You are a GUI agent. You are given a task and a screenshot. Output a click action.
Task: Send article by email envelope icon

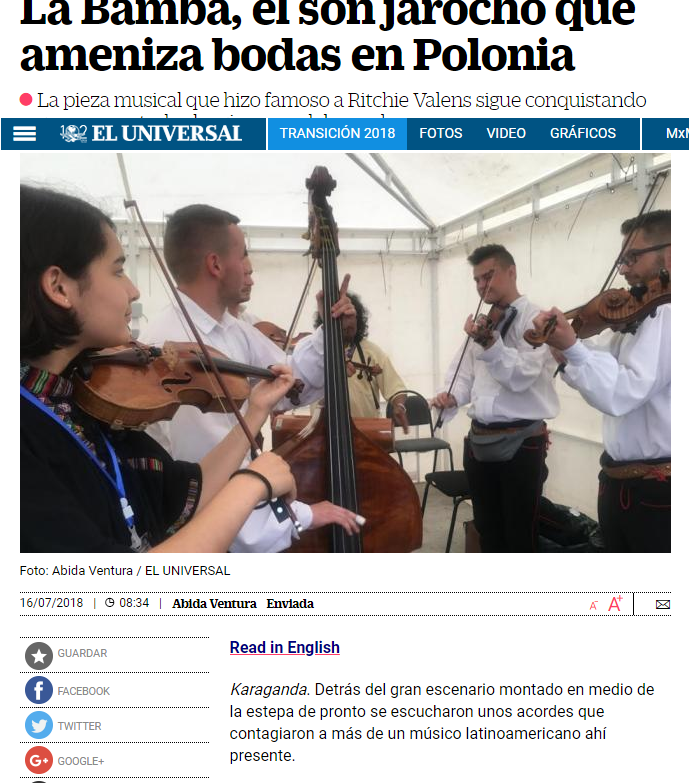[x=663, y=605]
